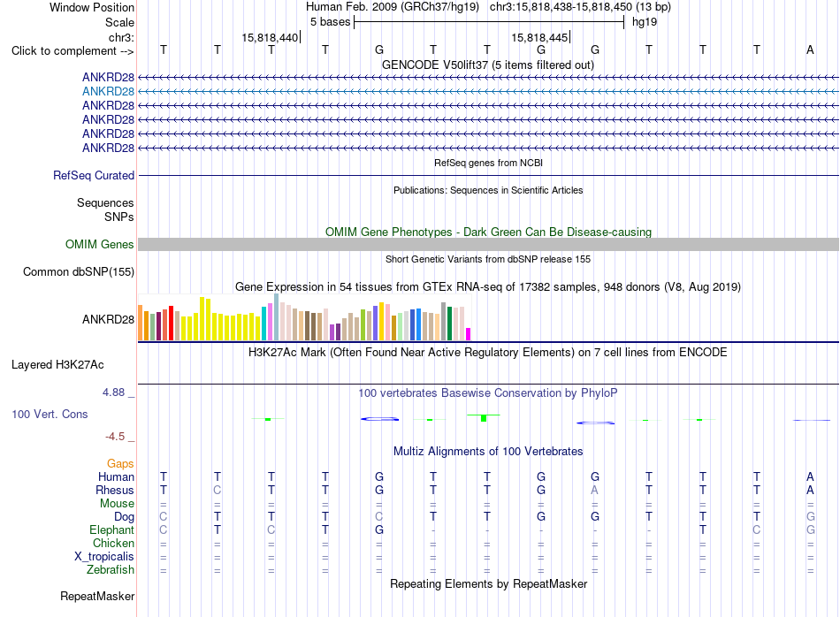Click the ANKRD28 label beside GTEx chart

click(108, 319)
